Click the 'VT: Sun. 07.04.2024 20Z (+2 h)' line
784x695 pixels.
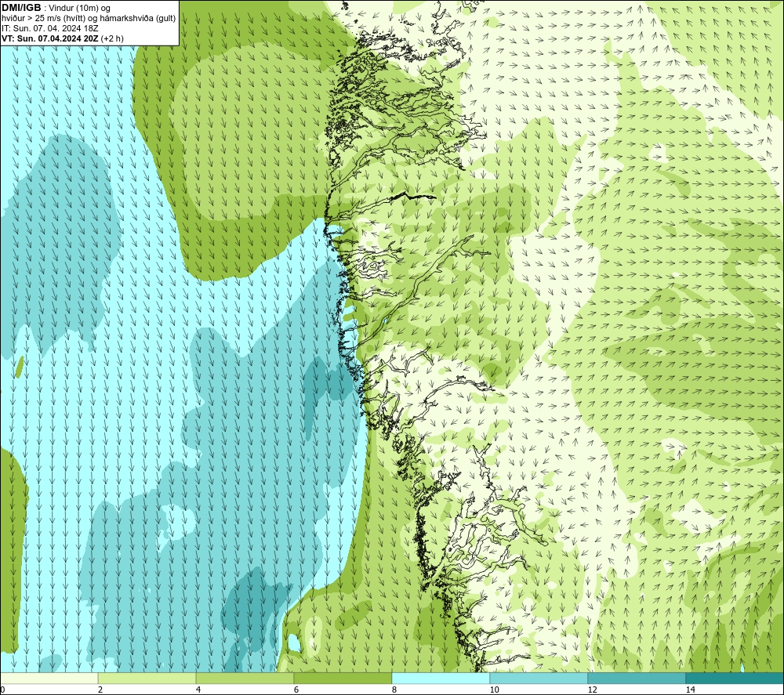[63, 38]
